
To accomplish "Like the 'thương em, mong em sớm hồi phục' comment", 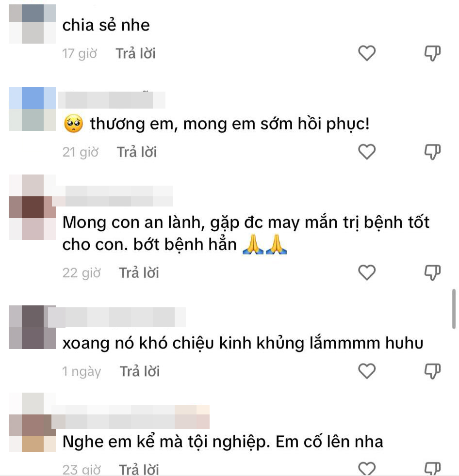I will [367, 152].
